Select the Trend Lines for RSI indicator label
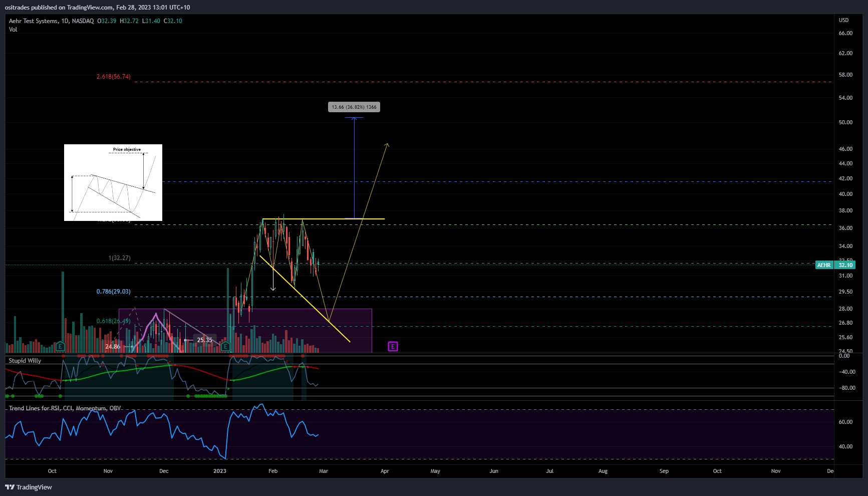This screenshot has height=496, width=868. (x=65, y=408)
